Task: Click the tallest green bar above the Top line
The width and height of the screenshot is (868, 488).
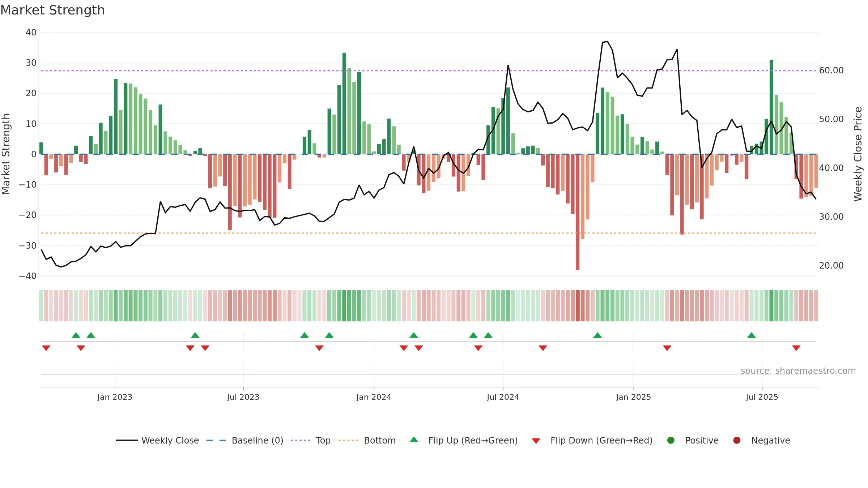Action: coord(344,103)
